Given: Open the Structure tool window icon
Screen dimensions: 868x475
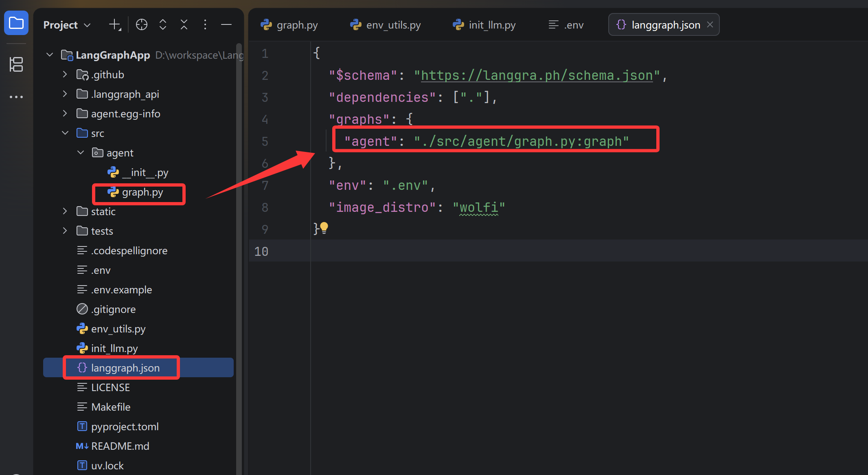Looking at the screenshot, I should (16, 64).
